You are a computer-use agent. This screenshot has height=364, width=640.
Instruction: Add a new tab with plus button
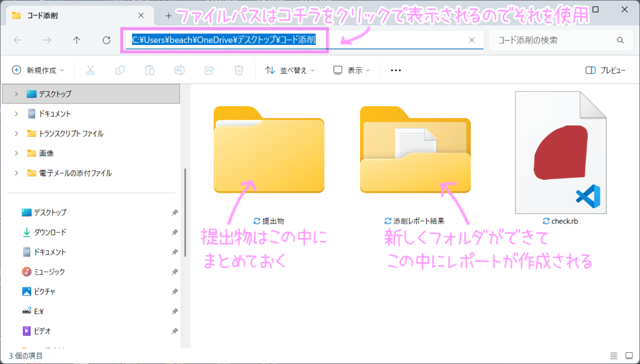168,15
